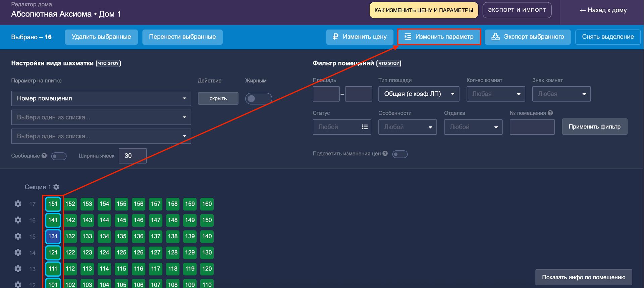
Task: Select apartment tile 146
Action: 139,220
